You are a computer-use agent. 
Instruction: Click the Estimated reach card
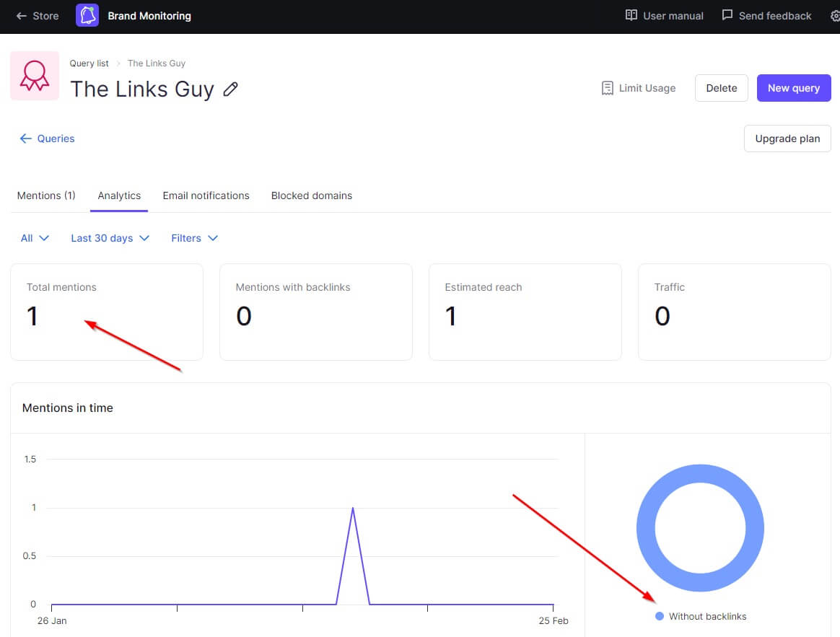click(525, 312)
